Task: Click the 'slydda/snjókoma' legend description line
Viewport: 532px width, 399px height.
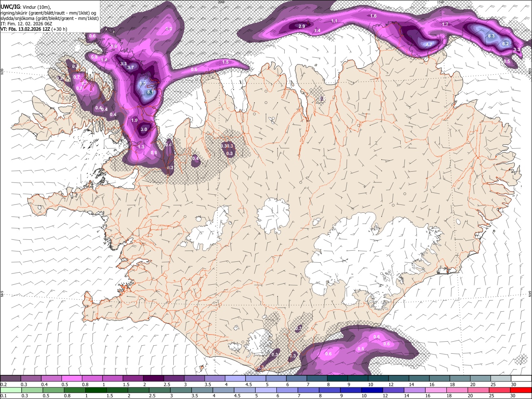Action: pos(49,18)
